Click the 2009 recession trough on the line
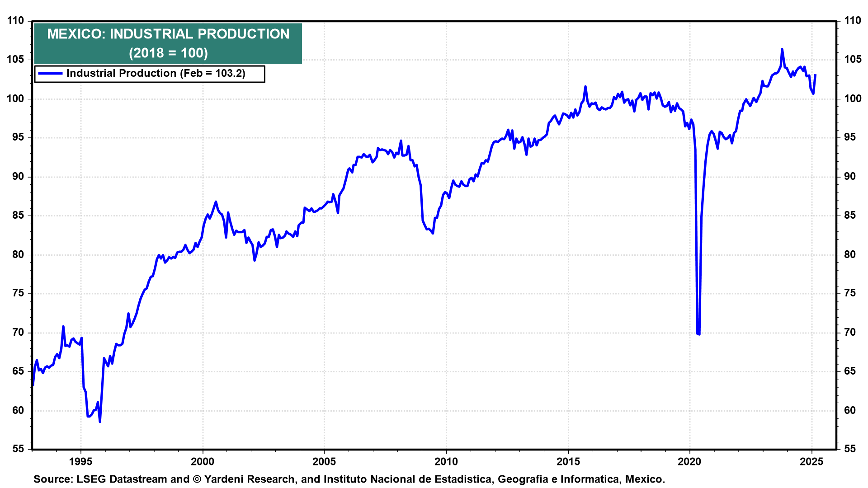This screenshot has height=488, width=868. coord(433,233)
